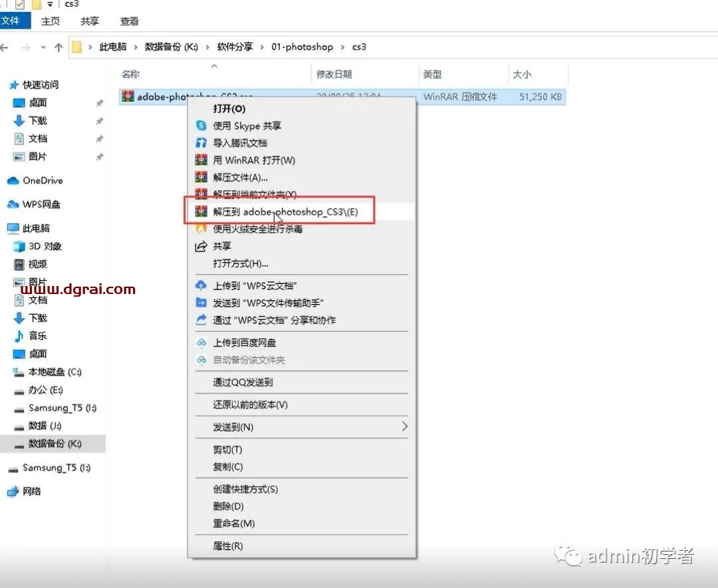Expand the chevron after 软件分享 in breadcrumb
Screen dimensions: 718x588
263,47
